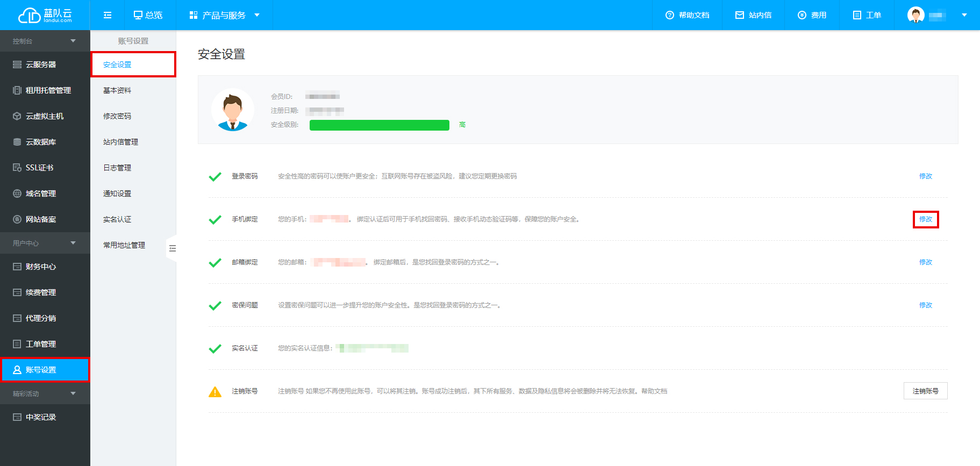This screenshot has height=466, width=980.
Task: Click the 代理分销 icon
Action: tap(17, 318)
